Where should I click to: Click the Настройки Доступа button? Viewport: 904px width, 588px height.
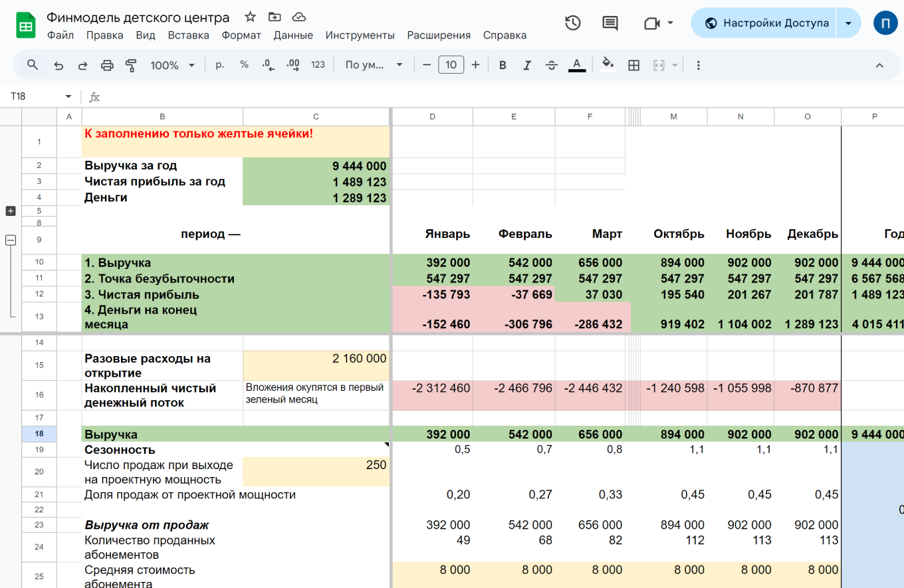767,23
